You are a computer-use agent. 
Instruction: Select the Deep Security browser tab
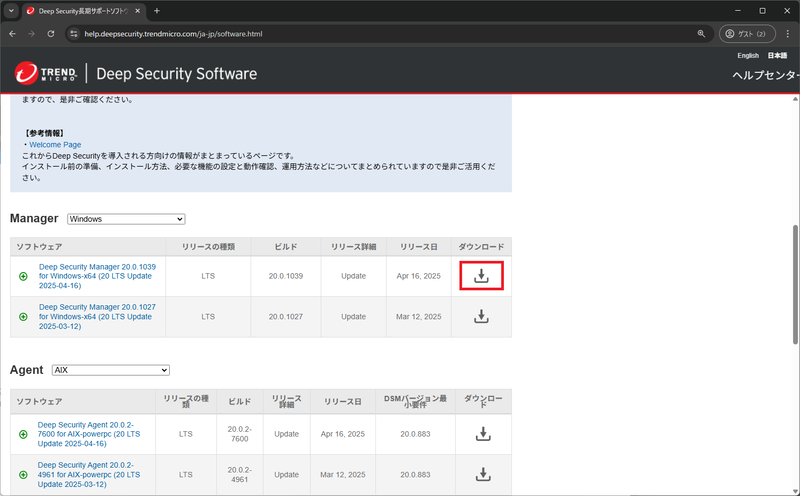pyautogui.click(x=84, y=11)
